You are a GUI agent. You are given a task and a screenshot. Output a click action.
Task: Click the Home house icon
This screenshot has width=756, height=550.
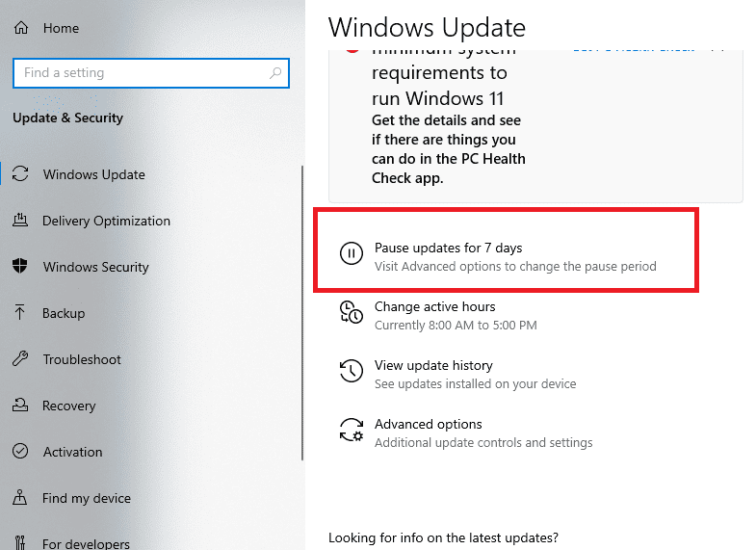click(x=21, y=28)
